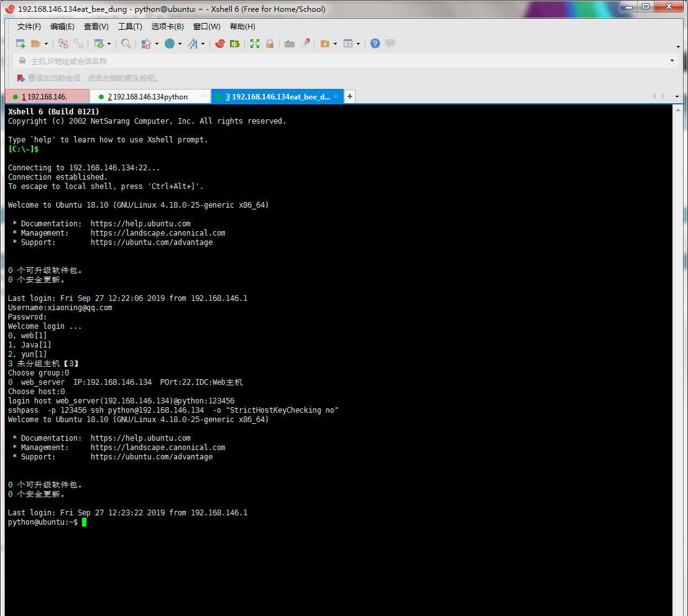Click the Find magnifier icon
This screenshot has width=688, height=616.
pos(126,44)
